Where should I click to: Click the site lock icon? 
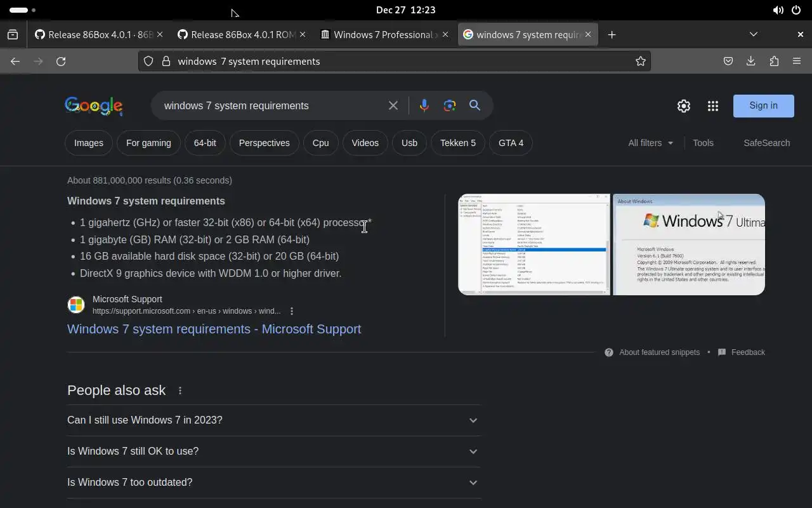[166, 61]
